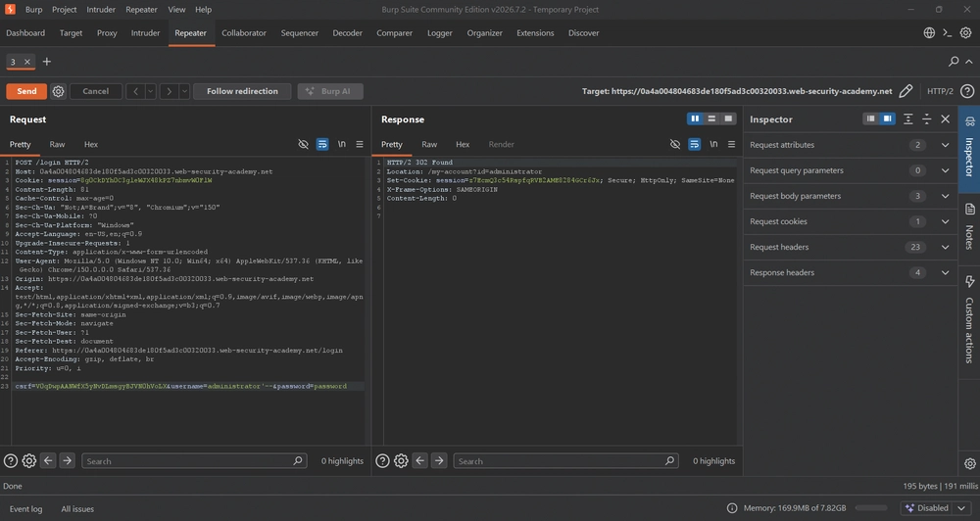Open side panel settings gear
This screenshot has width=980, height=521.
[970, 463]
